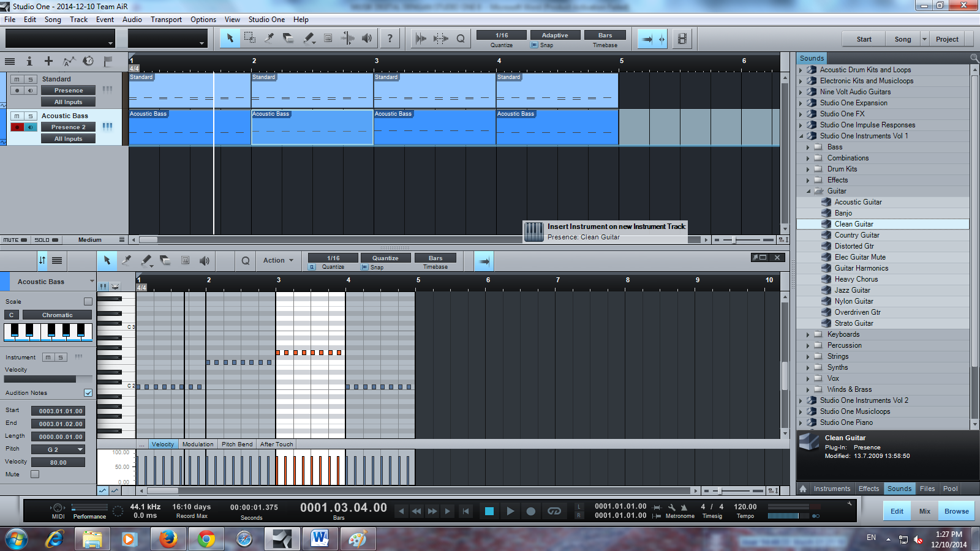Click the Chromatic scale type button
The height and width of the screenshot is (551, 980).
[58, 315]
